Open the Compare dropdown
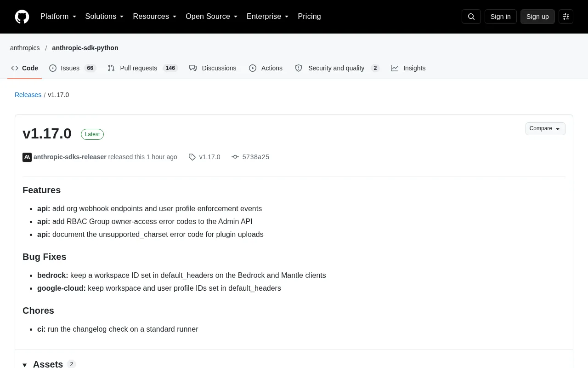This screenshot has height=368, width=588. pyautogui.click(x=545, y=129)
